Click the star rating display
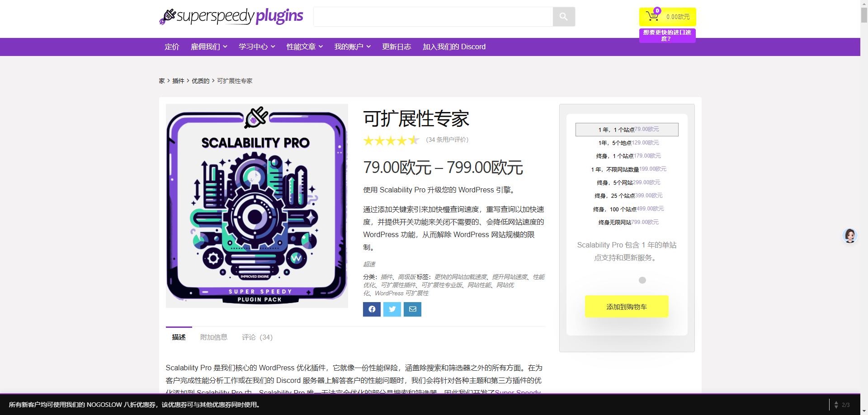The width and height of the screenshot is (868, 415). point(391,140)
